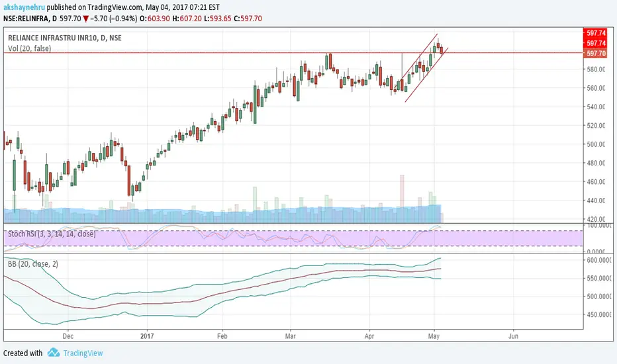Click the Created with caption text
Screen dimensions: 617x364
click(23, 353)
